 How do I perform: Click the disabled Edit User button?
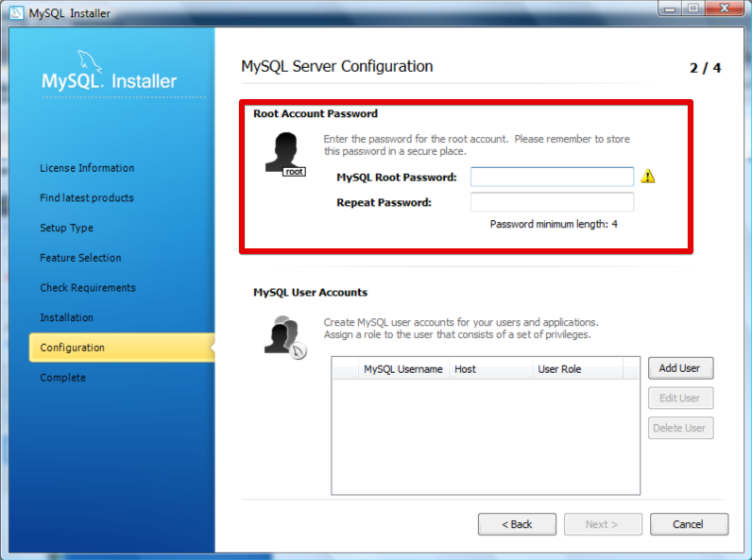(x=680, y=398)
